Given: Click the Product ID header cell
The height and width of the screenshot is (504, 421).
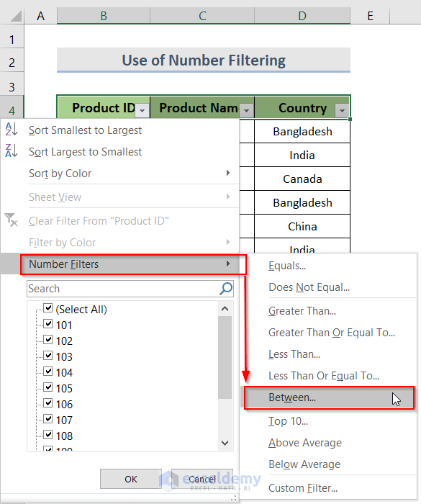Looking at the screenshot, I should 104,108.
